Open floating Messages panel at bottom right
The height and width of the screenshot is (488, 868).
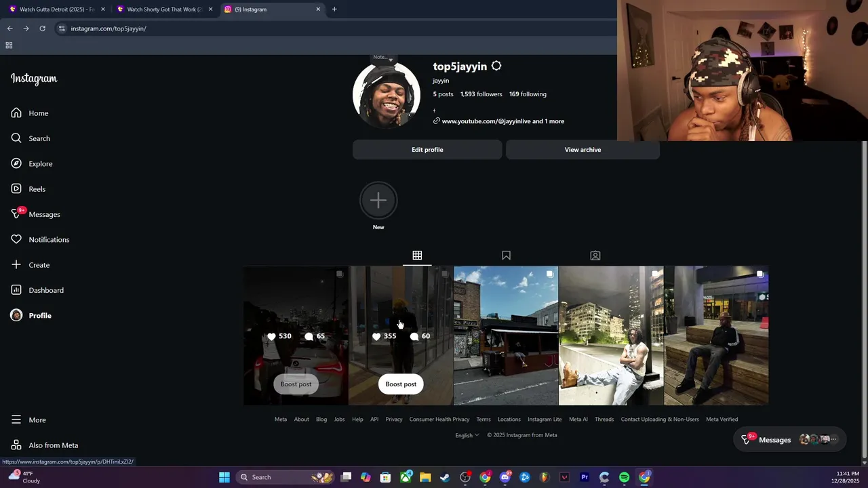tap(789, 440)
